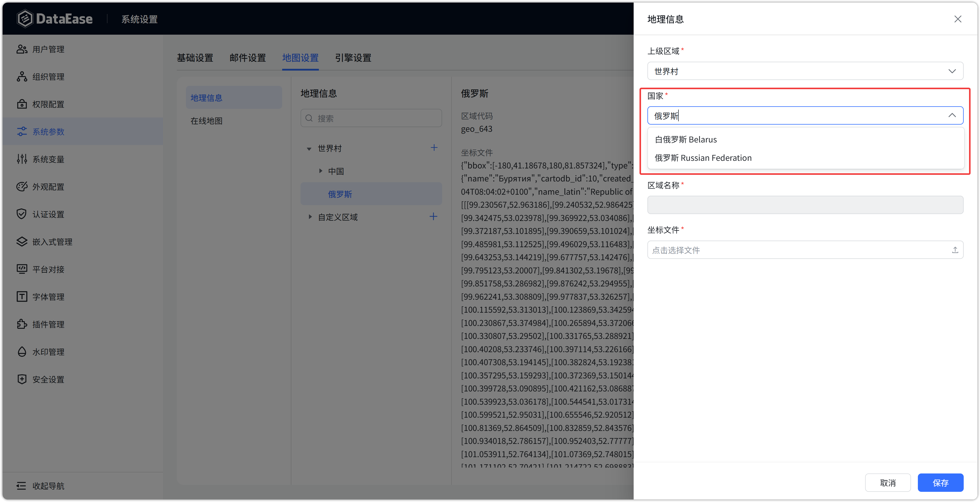Click the 系统设置 header text
This screenshot has width=980, height=502.
pyautogui.click(x=139, y=19)
